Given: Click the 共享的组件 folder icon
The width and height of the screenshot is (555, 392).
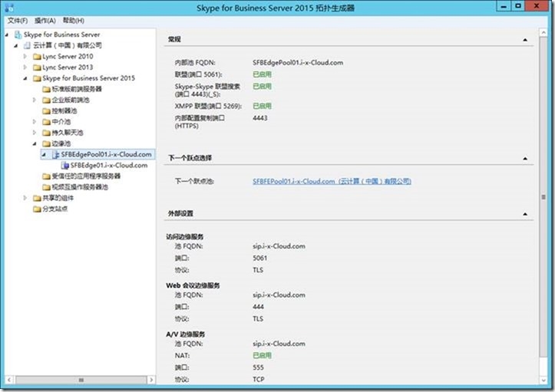Looking at the screenshot, I should [37, 198].
